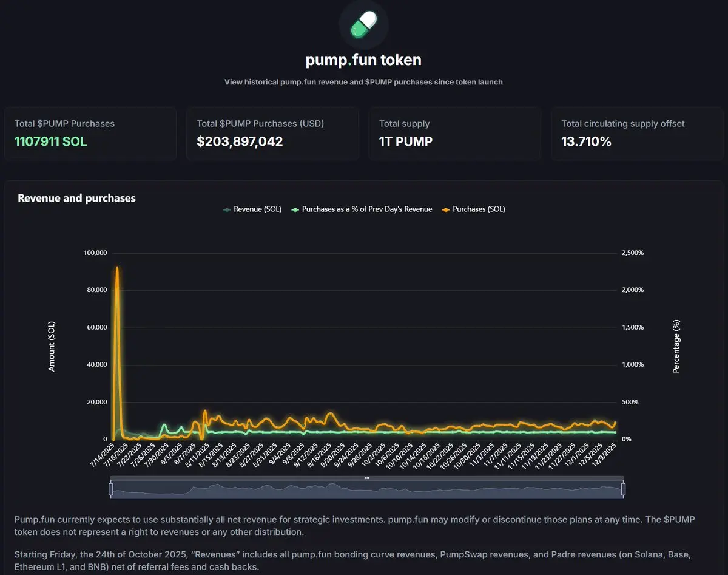Click the Revenue and purchases chart title
The width and height of the screenshot is (728, 575).
tap(76, 198)
